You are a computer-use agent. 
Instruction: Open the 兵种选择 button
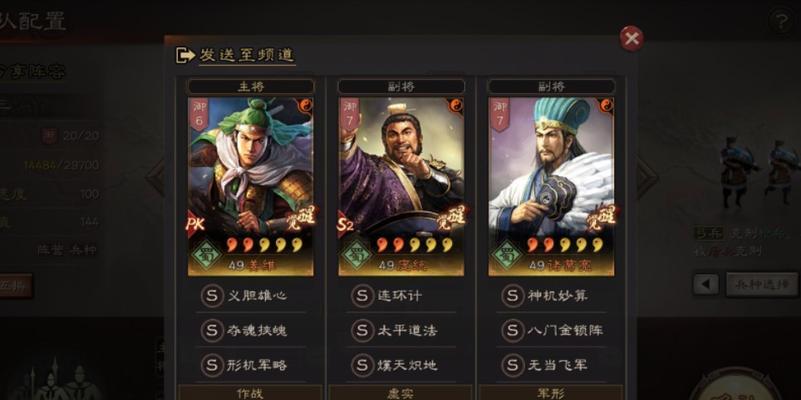[x=762, y=284]
